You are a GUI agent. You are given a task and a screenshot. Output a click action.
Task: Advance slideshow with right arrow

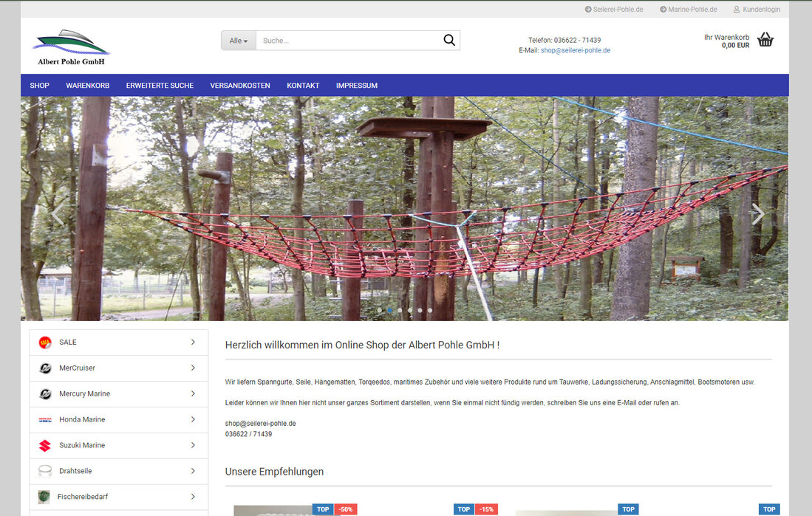[757, 214]
